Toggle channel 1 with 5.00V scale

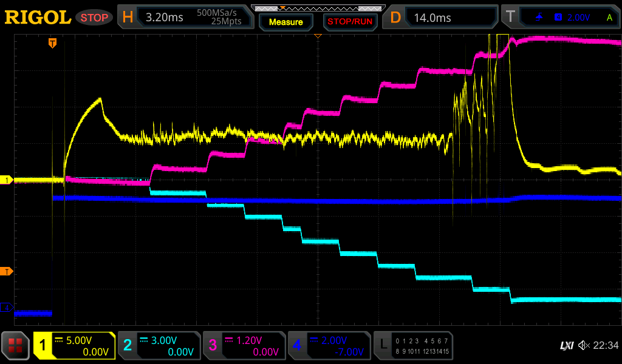(74, 346)
